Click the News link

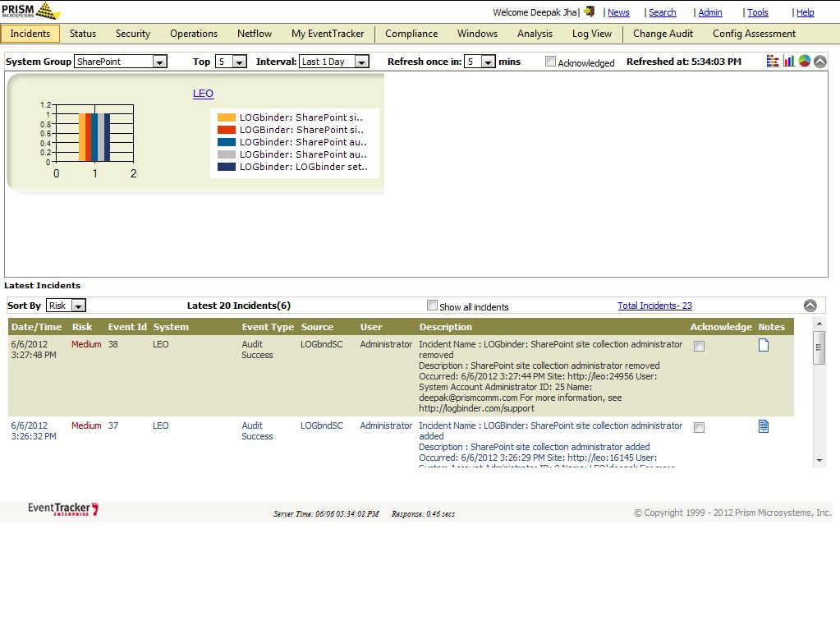click(618, 12)
